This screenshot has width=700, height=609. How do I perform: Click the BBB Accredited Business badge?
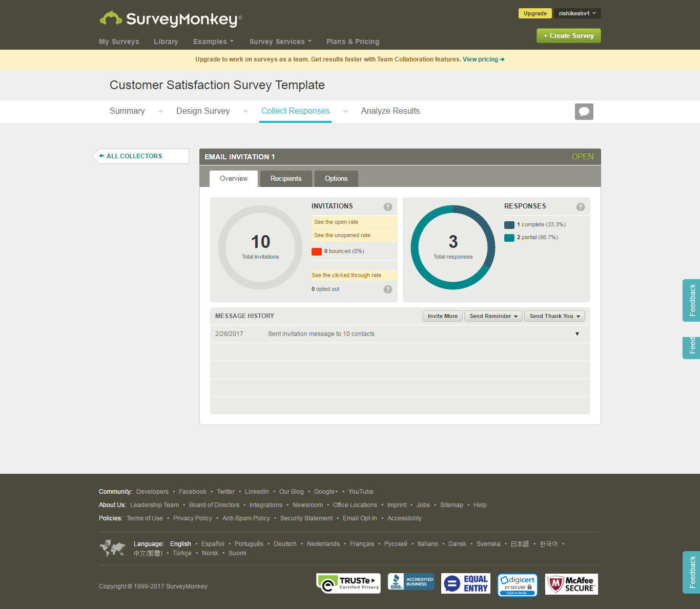pos(411,582)
